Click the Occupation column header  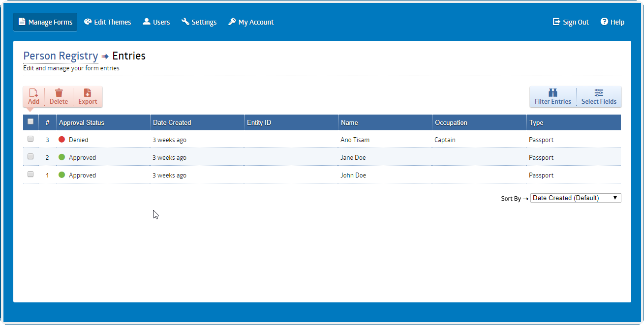point(451,122)
